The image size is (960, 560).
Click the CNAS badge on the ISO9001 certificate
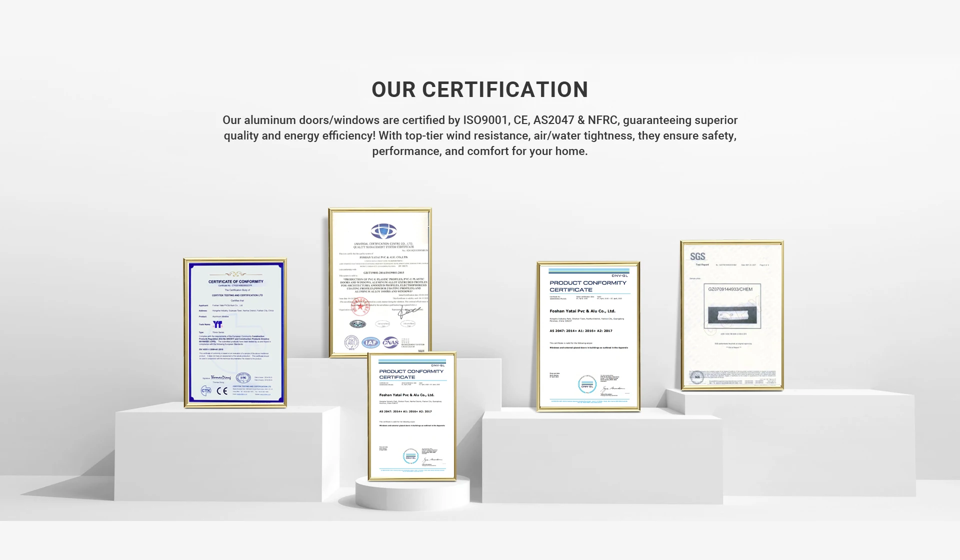click(390, 342)
